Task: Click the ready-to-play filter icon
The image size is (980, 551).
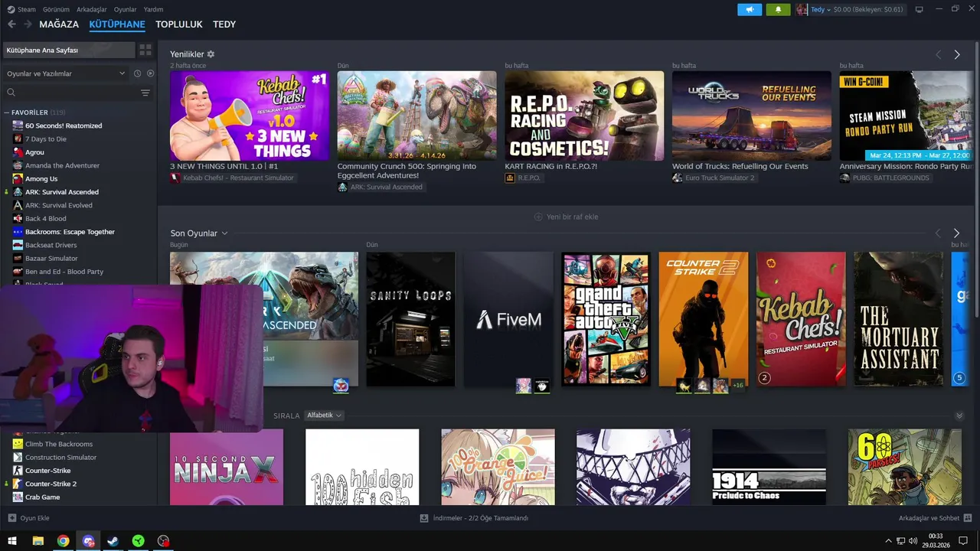Action: point(150,73)
